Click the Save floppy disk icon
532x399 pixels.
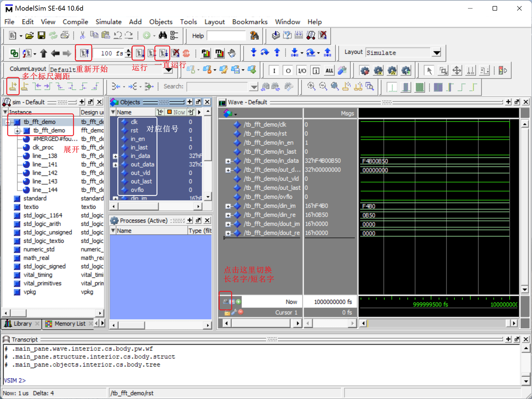tap(41, 36)
